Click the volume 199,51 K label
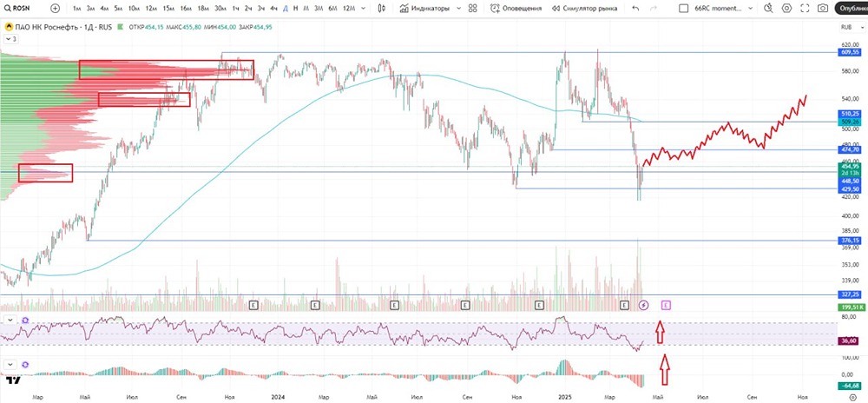Viewport: 868px width, 403px height. (x=852, y=307)
